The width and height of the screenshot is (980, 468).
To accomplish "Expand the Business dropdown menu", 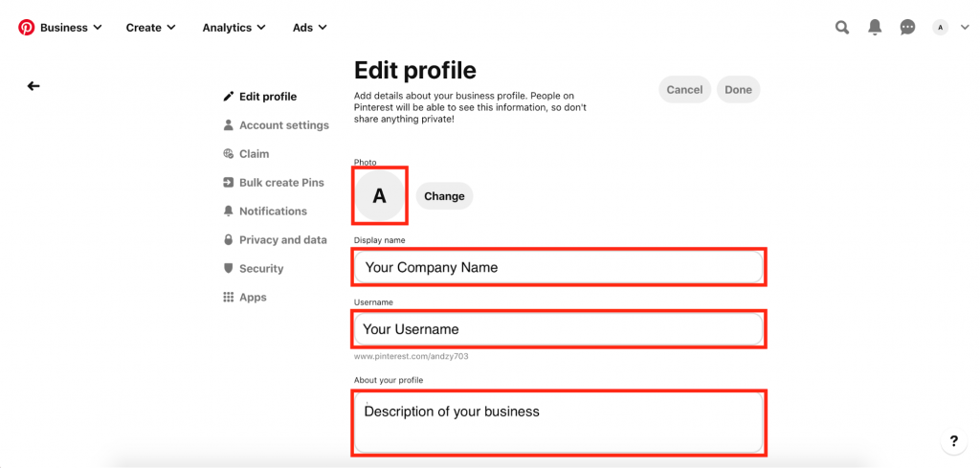I will 70,28.
